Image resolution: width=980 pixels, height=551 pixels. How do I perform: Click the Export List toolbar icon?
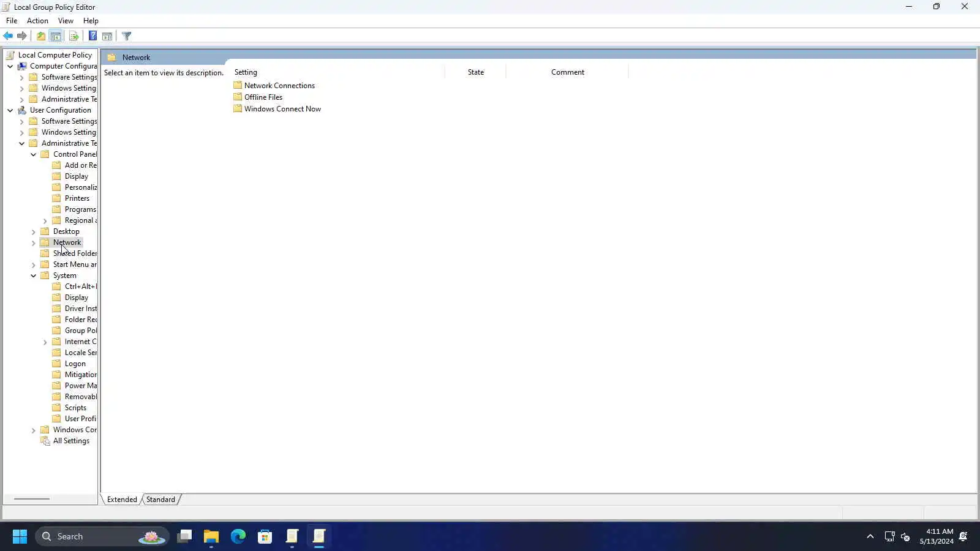pyautogui.click(x=74, y=36)
